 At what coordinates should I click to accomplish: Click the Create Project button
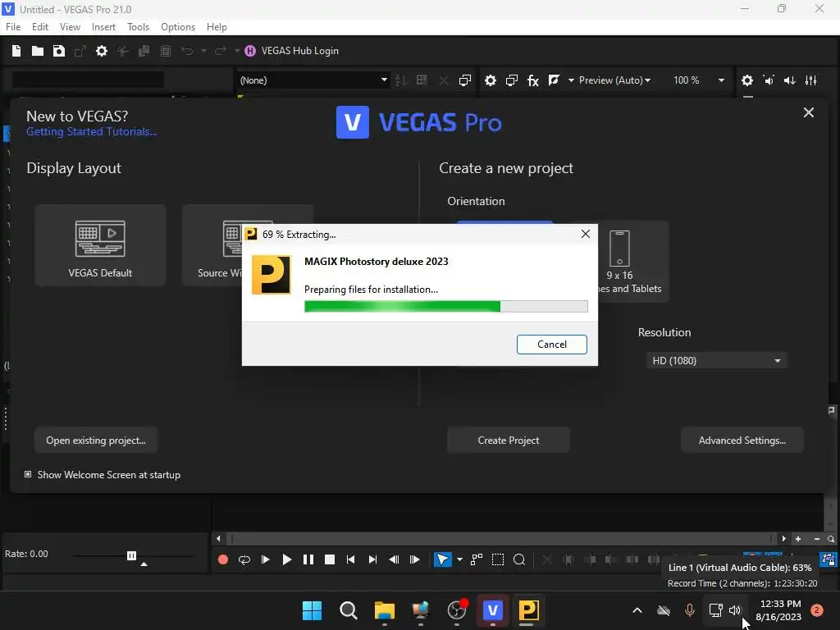coord(509,441)
